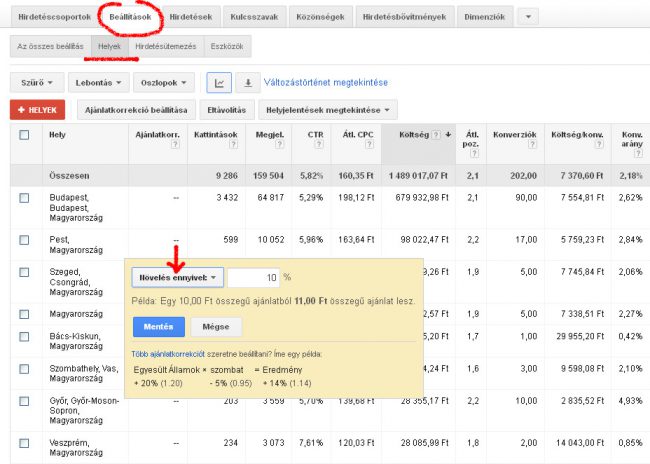
Task: Switch to the Hirdetések tab
Action: [191, 17]
